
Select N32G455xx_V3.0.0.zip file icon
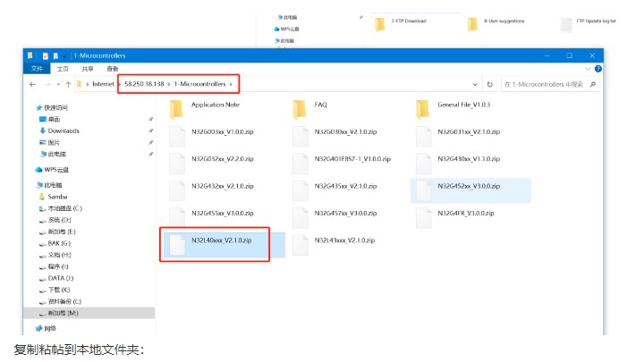pos(177,217)
